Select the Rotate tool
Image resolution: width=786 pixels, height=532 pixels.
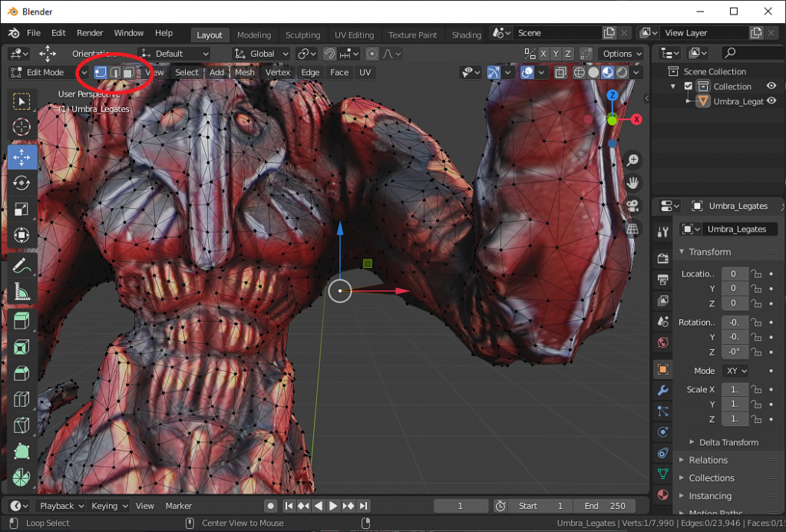(x=21, y=183)
